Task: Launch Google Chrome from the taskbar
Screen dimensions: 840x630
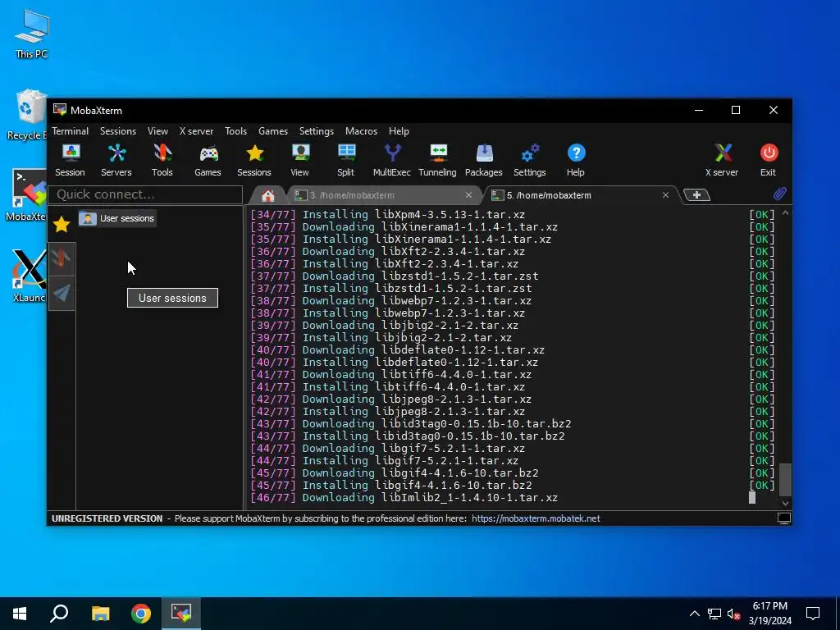Action: point(141,614)
